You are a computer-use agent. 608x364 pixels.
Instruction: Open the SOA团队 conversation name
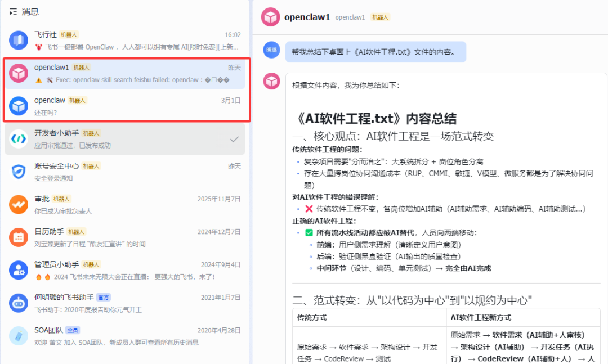point(48,330)
